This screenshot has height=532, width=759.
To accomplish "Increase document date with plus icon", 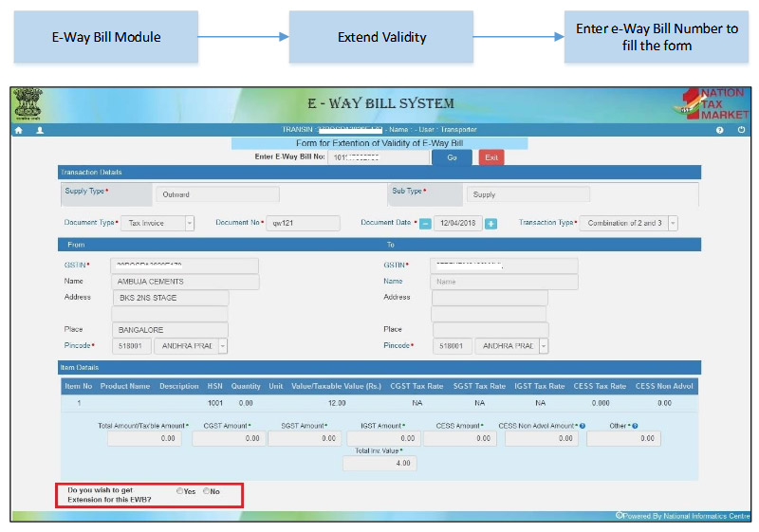I will coord(491,224).
